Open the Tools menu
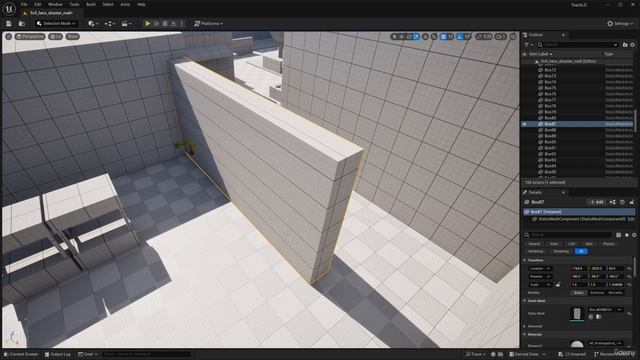Screen dimensions: 640x360 click(74, 4)
